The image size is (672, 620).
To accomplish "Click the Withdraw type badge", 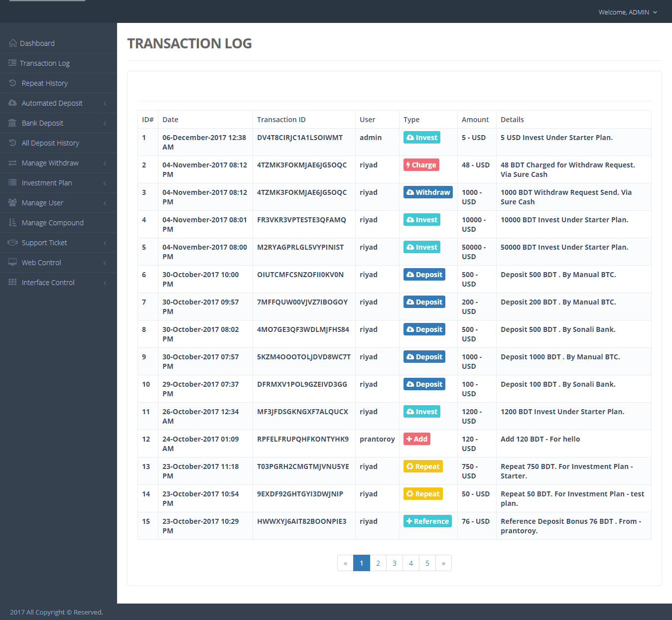I will click(x=428, y=192).
